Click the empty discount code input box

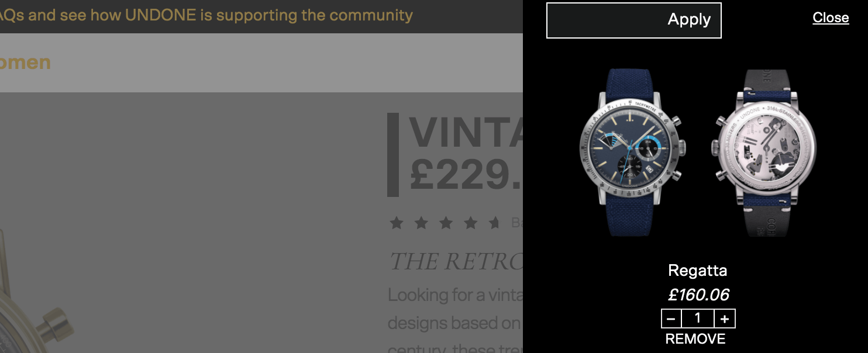pos(605,20)
